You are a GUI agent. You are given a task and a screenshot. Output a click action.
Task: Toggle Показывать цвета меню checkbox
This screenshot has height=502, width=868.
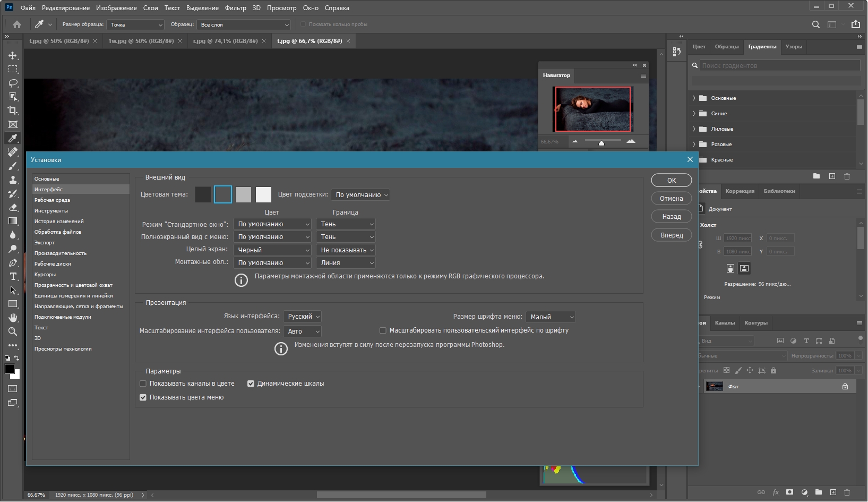click(143, 397)
